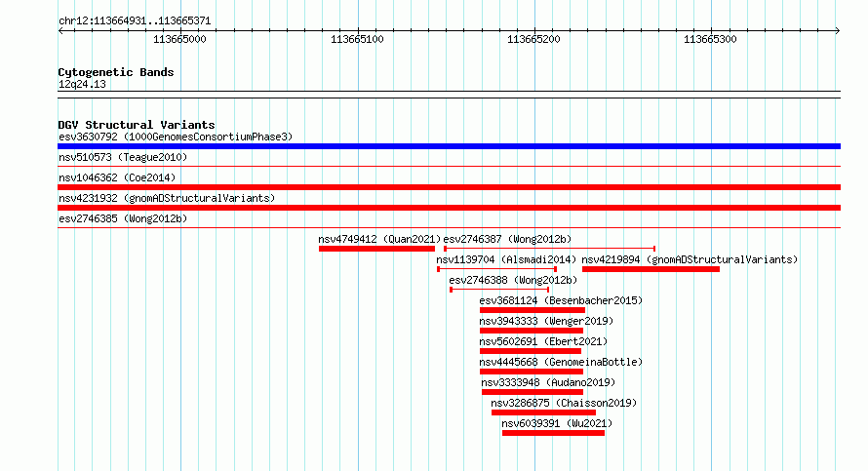Click the nsv510573 thin red line
Image resolution: width=868 pixels, height=471 pixels.
pyautogui.click(x=449, y=167)
